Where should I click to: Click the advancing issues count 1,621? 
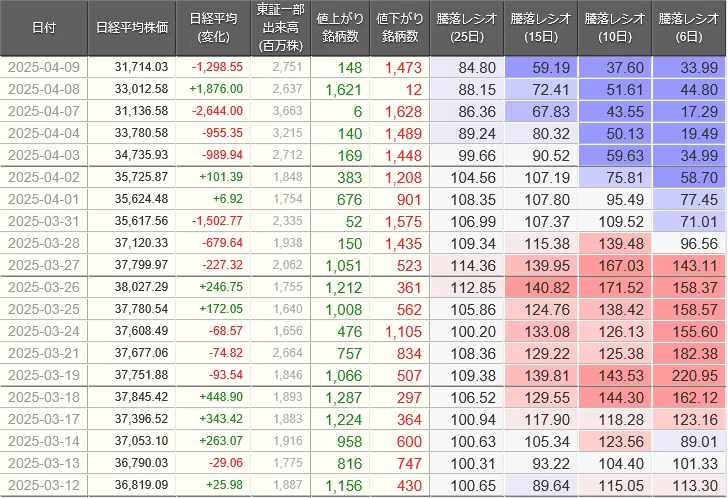344,90
